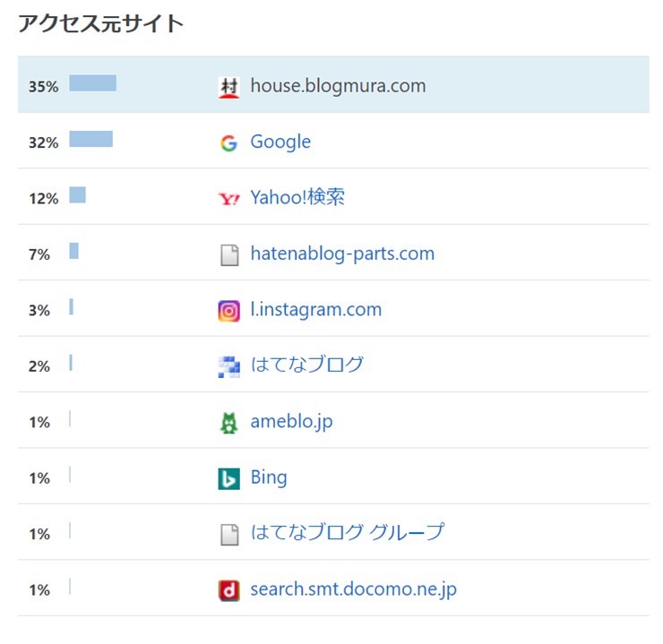Click the Google logo icon
The height and width of the screenshot is (644, 663).
[229, 142]
